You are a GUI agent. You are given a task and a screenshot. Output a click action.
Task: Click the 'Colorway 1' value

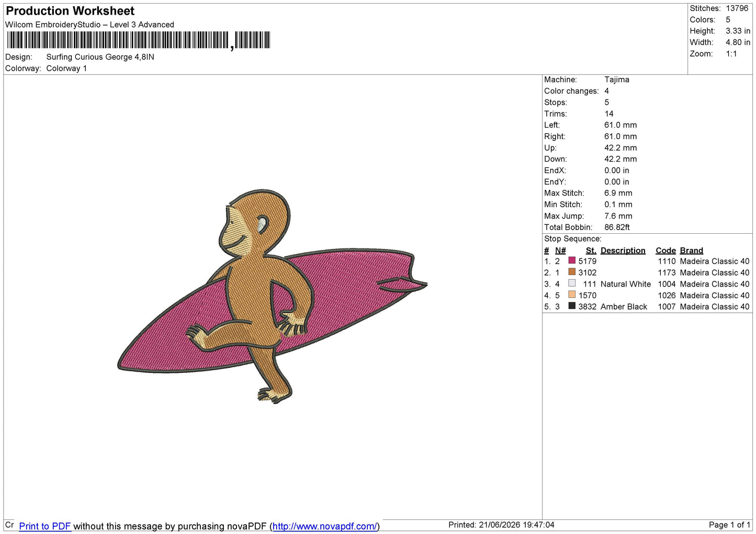pyautogui.click(x=66, y=69)
